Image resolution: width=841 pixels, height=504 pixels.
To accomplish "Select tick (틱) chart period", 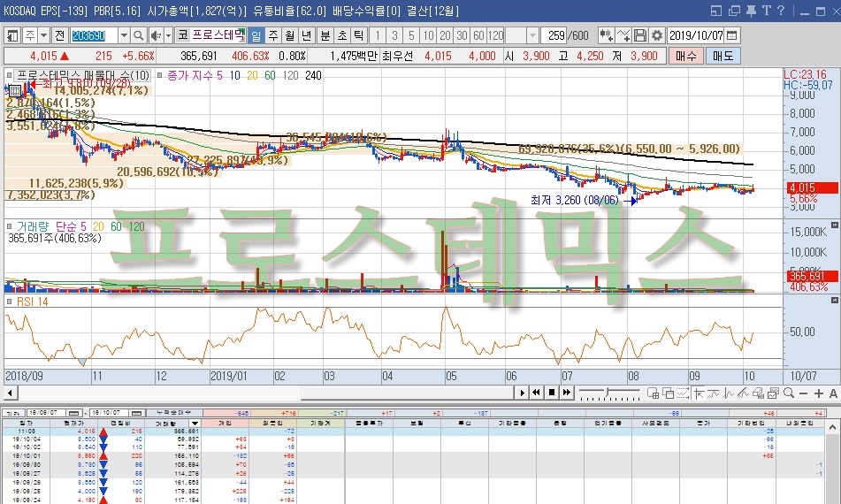I will [359, 36].
